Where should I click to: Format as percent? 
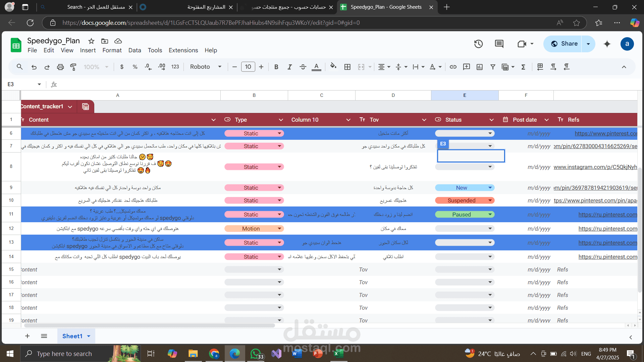point(135,67)
